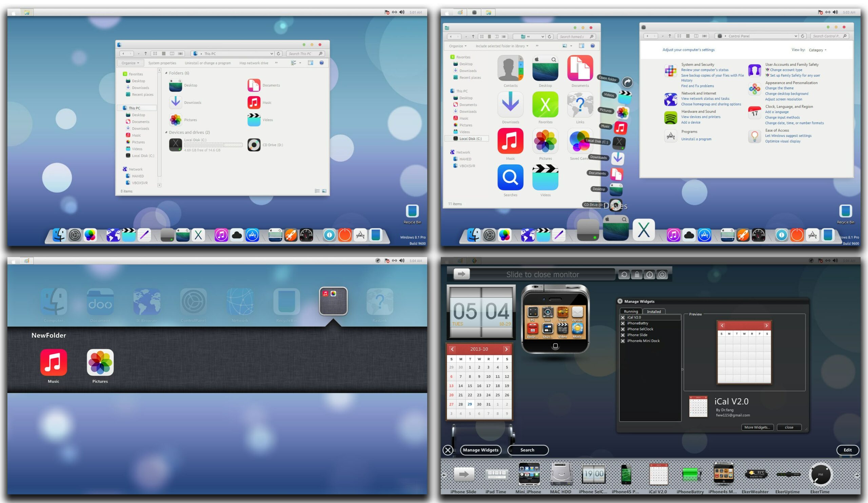Switch to the Installed tab
This screenshot has width=868, height=503.
pyautogui.click(x=653, y=311)
